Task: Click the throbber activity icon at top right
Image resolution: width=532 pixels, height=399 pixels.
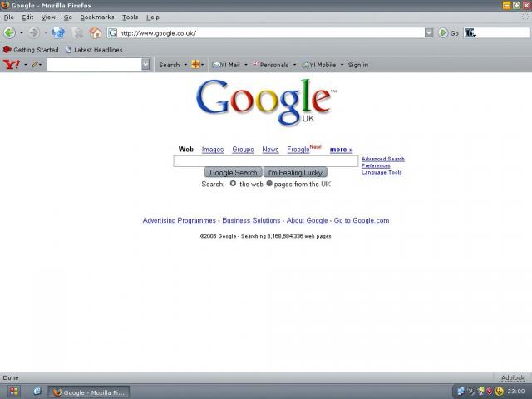Action: point(525,17)
